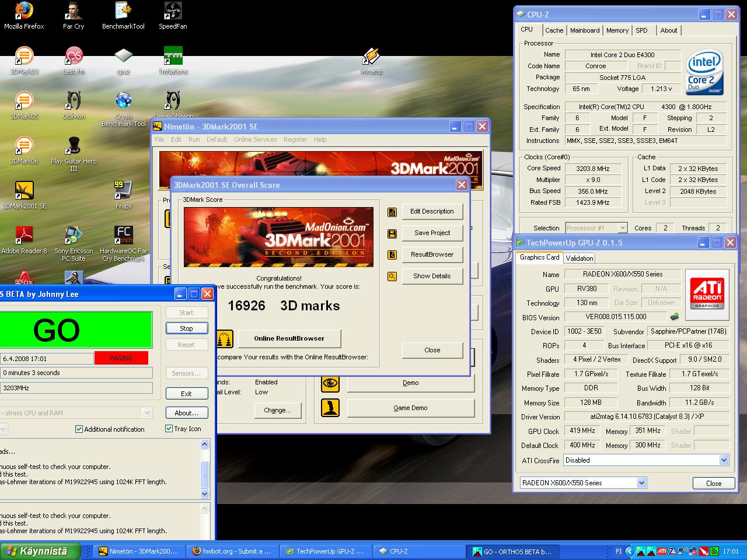Click the About... button in ORTHOS
The image size is (747, 560).
[186, 413]
